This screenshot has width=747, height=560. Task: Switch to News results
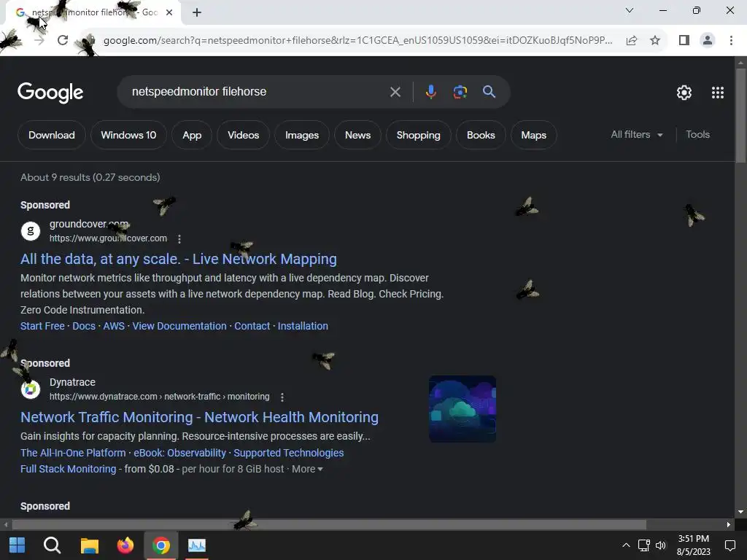[x=357, y=135]
